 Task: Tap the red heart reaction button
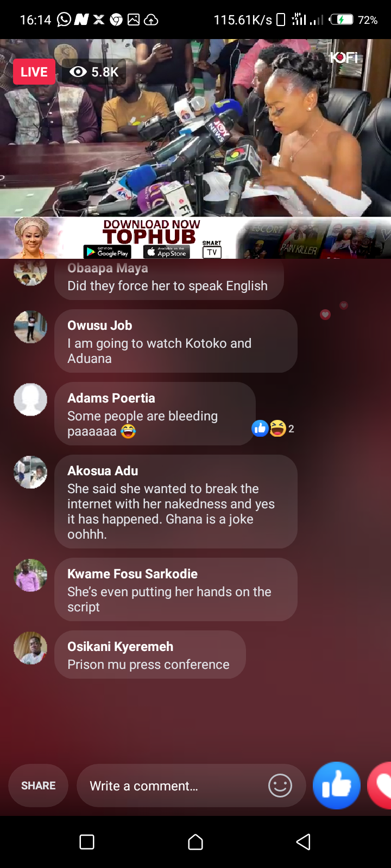pyautogui.click(x=380, y=786)
